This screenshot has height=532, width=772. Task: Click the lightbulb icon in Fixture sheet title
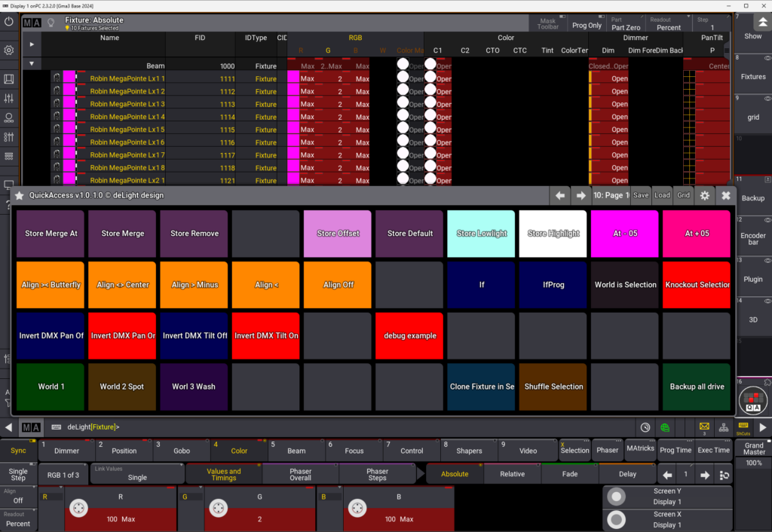51,23
